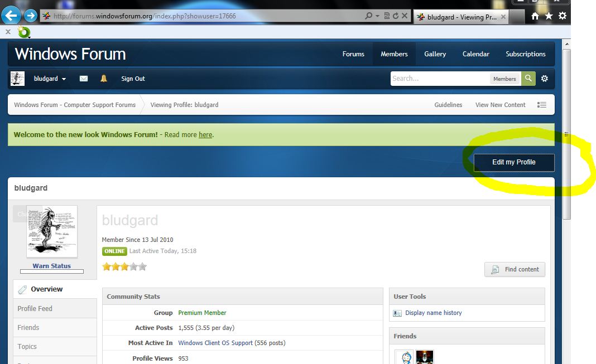Toggle the compatibility view icon in address bar
The image size is (596, 364).
click(x=387, y=16)
